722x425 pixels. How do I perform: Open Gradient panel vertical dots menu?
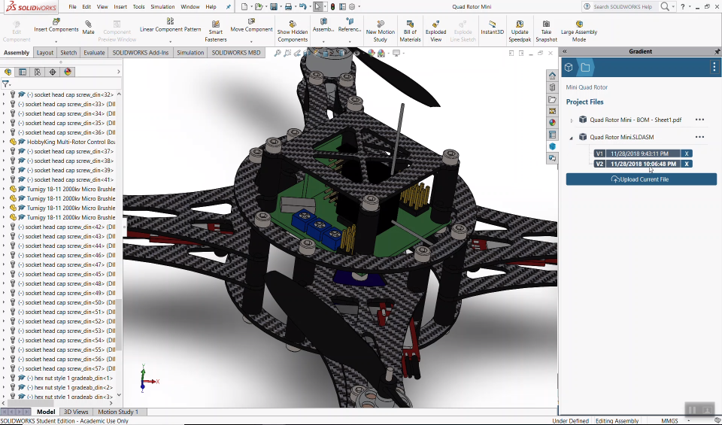click(x=714, y=67)
